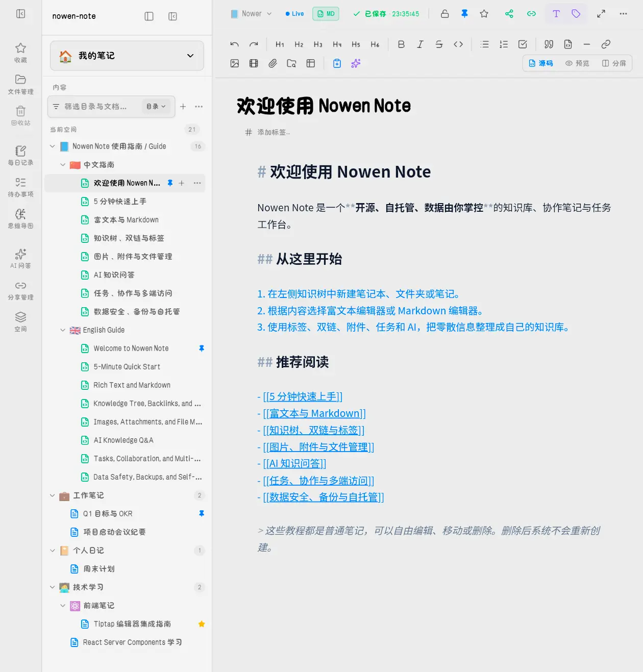Open 空间 spaces in the sidebar
The image size is (643, 672).
(x=20, y=322)
